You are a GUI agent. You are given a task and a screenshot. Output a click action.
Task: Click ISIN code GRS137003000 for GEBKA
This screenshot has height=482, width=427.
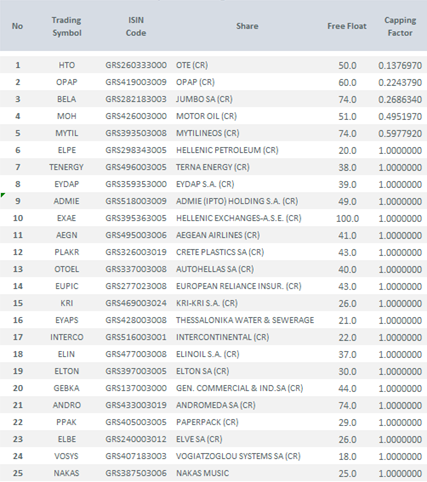point(136,388)
